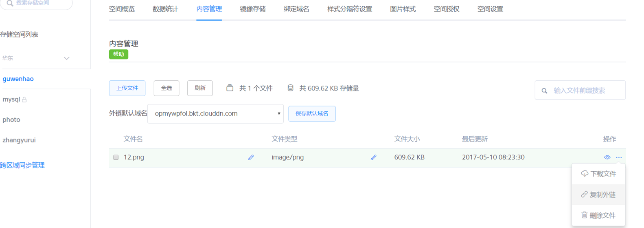This screenshot has height=228, width=644.
Task: Click the 上传文件 button
Action: tap(127, 88)
